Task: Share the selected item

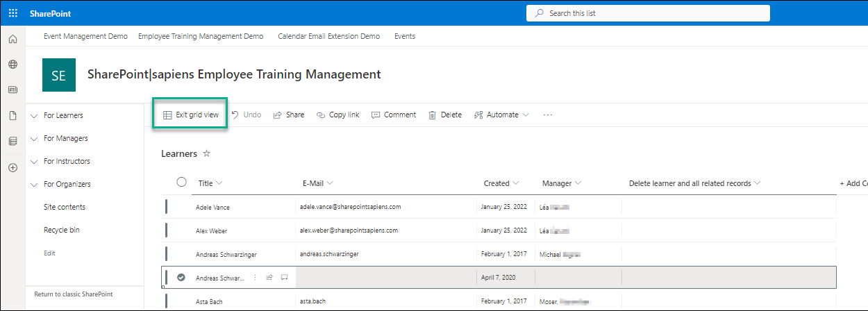Action: pyautogui.click(x=288, y=115)
